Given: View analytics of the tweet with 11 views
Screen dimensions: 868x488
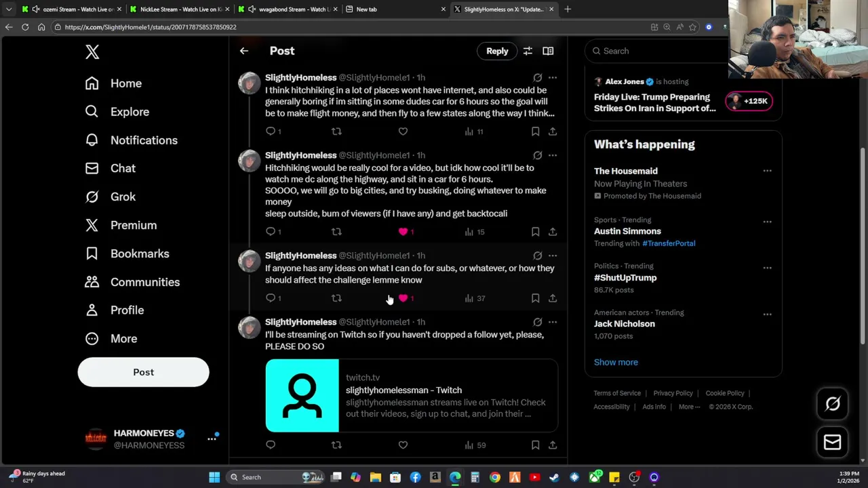Looking at the screenshot, I should (x=474, y=131).
